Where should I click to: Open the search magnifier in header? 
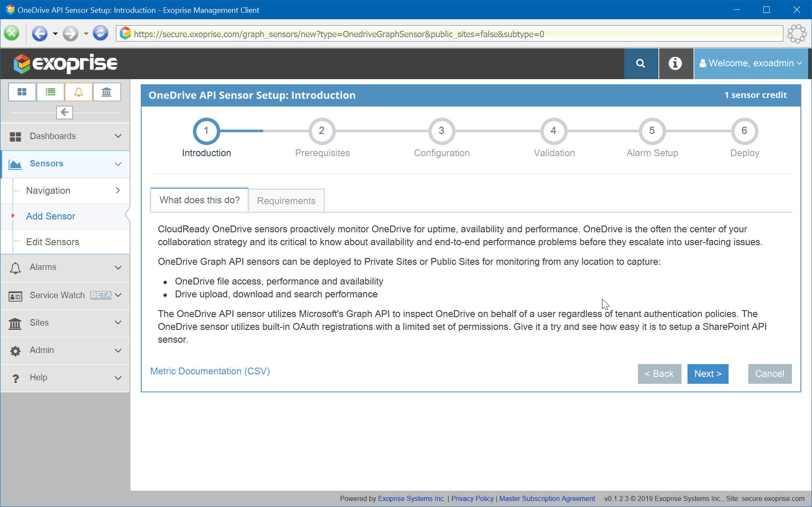tap(640, 63)
